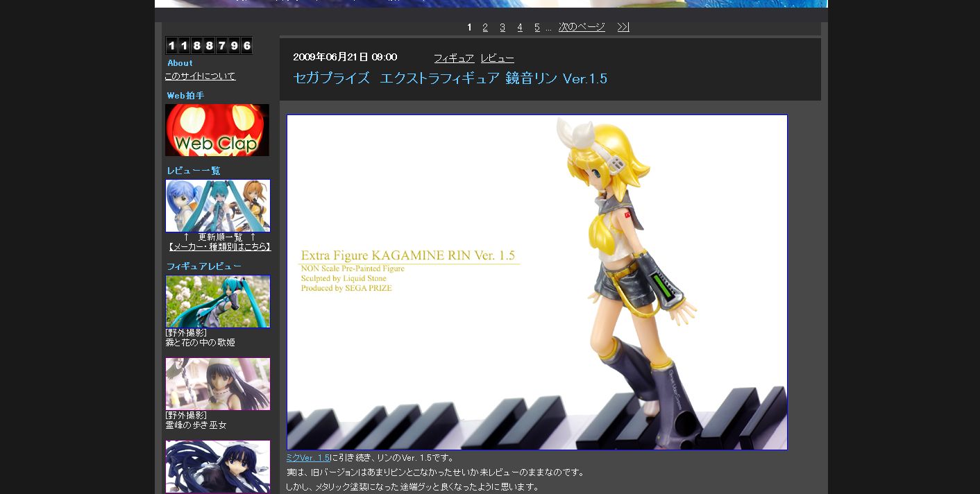Click the caption 霊峰の歩き巫女

(x=196, y=425)
